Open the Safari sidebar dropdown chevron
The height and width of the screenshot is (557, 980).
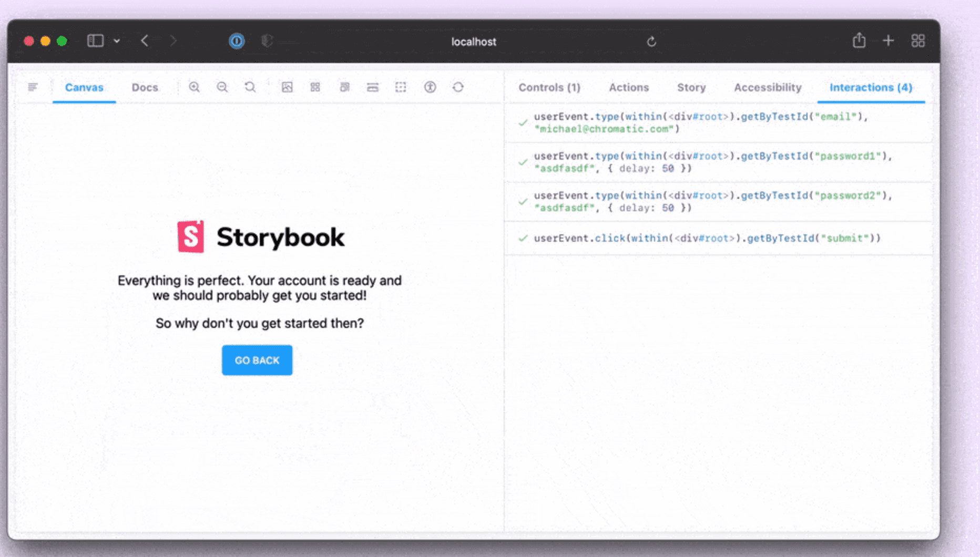coord(117,40)
